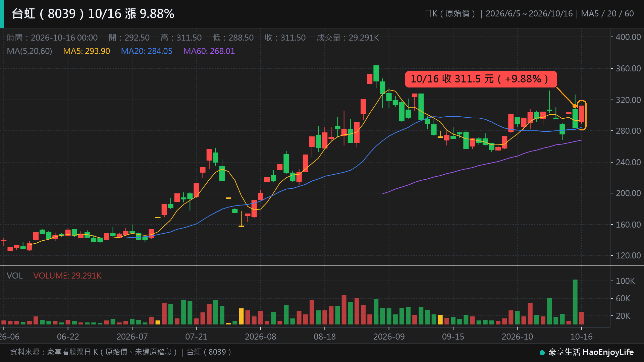The image size is (644, 362).
Task: Click the 日K (原始價) label
Action: pyautogui.click(x=450, y=13)
